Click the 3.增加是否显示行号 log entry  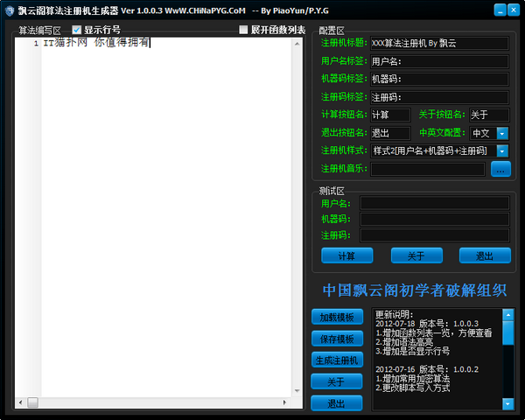coord(412,351)
